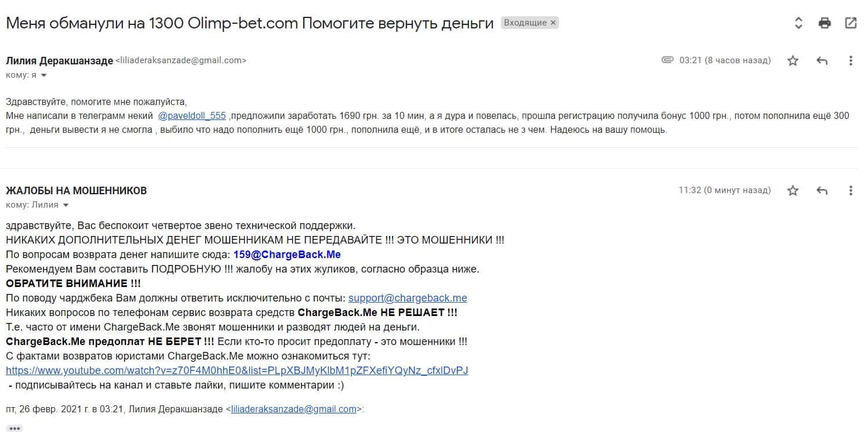
Task: Expand recipient details under Лилия Деракшанзаде
Action: coord(43,75)
